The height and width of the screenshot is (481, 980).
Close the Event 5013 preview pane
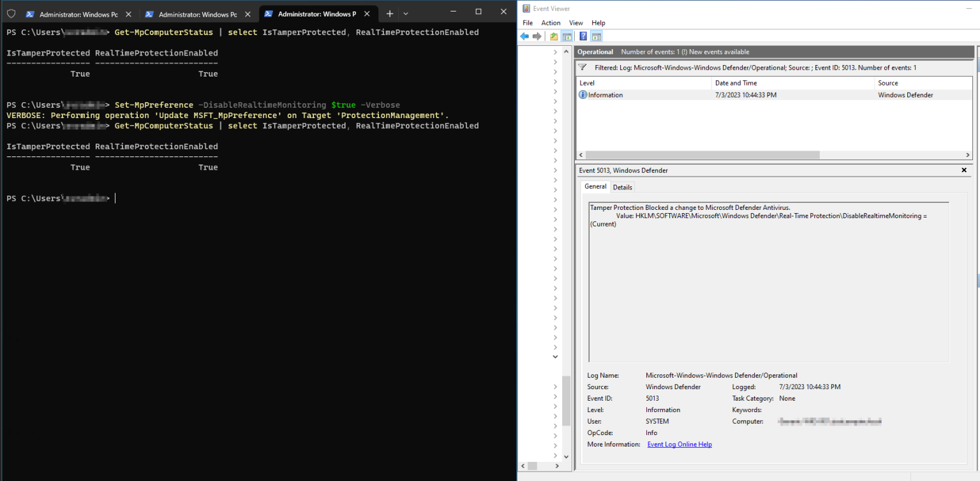pyautogui.click(x=964, y=170)
